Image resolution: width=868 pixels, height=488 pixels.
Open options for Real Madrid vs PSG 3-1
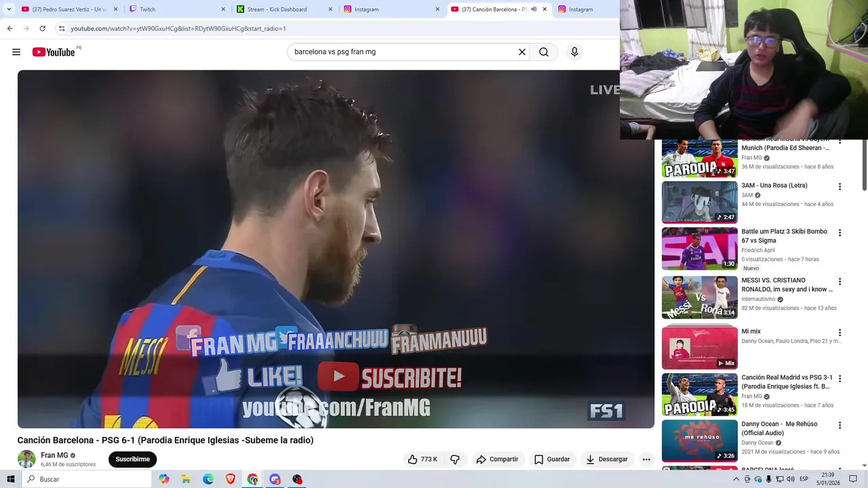(x=840, y=379)
